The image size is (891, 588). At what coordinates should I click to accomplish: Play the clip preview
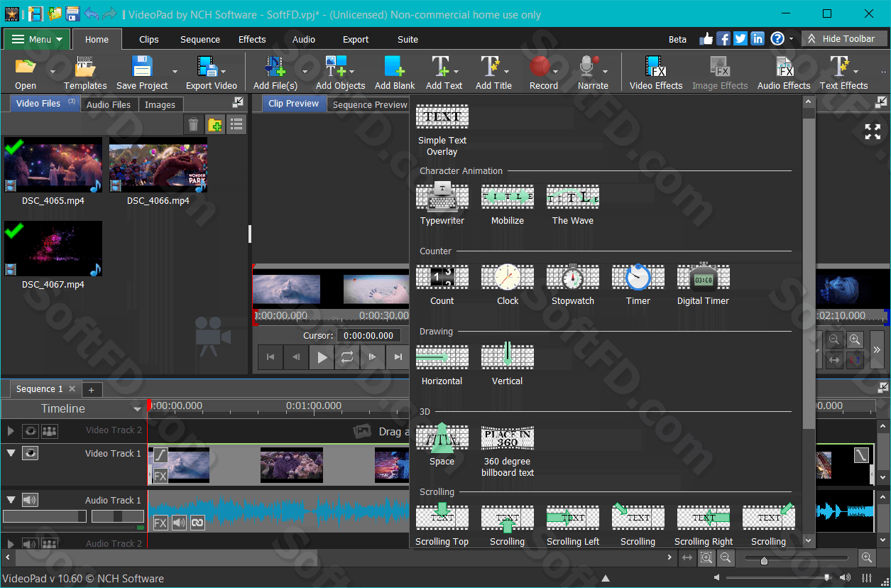point(322,357)
